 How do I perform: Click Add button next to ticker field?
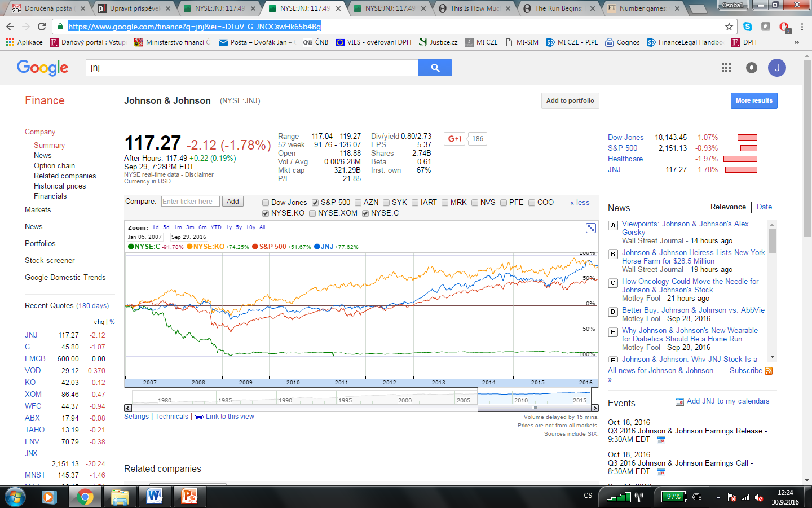(233, 202)
